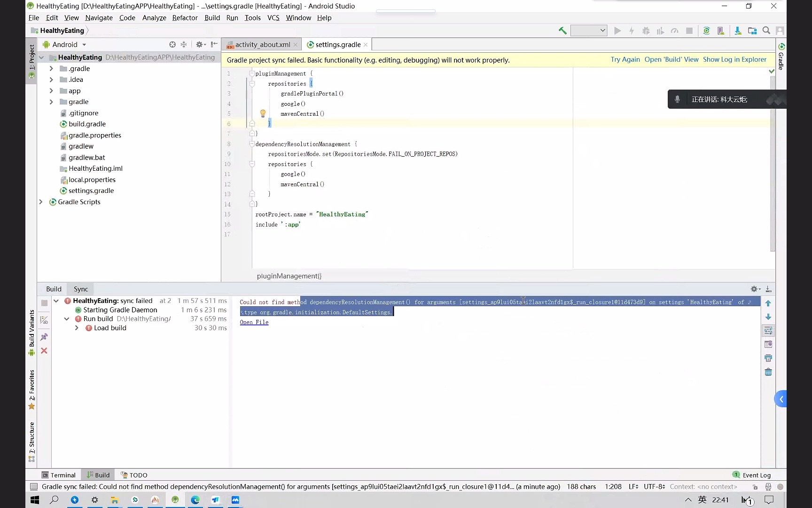812x508 pixels.
Task: Click Show Log in Explorer link
Action: click(x=734, y=60)
